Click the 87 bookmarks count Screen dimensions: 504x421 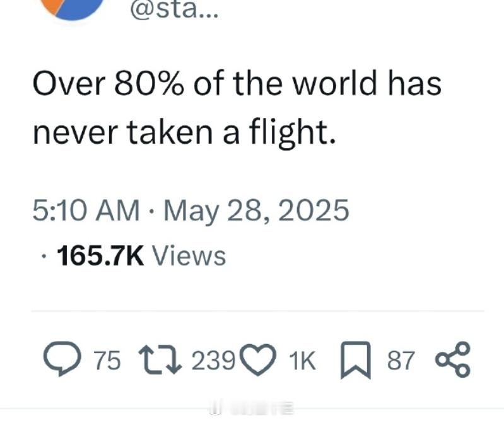point(400,360)
